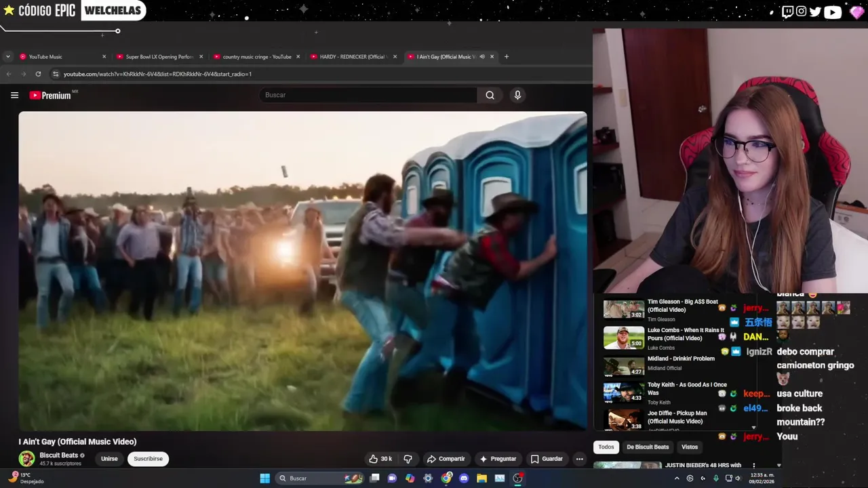Close the country music cringe tab
Viewport: 868px width, 488px height.
298,57
